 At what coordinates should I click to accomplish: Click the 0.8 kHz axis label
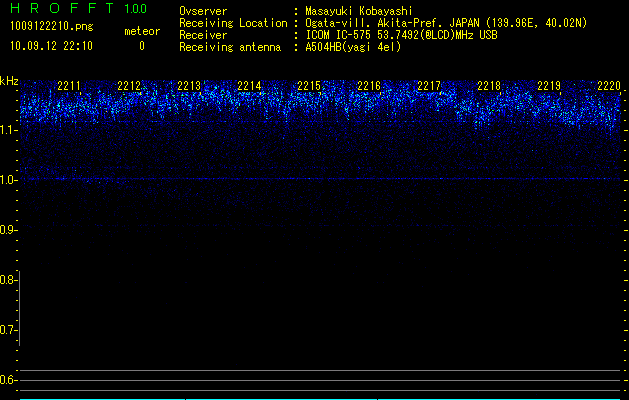click(x=7, y=280)
